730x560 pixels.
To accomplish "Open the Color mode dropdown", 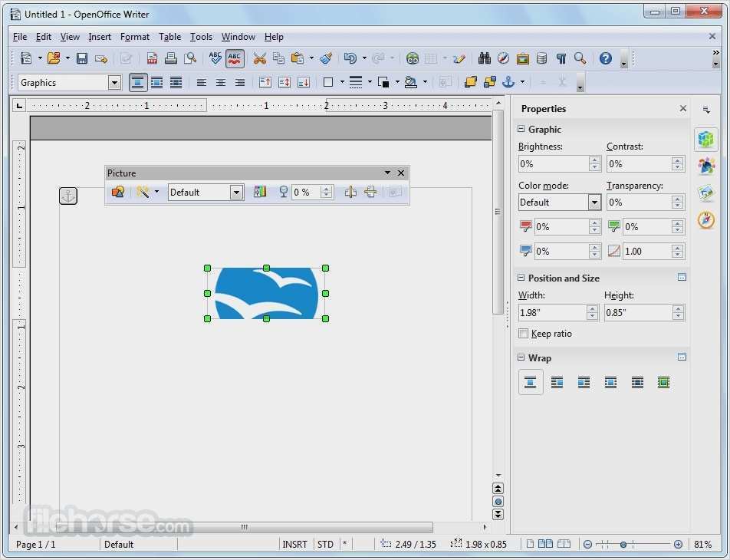I will [x=594, y=203].
